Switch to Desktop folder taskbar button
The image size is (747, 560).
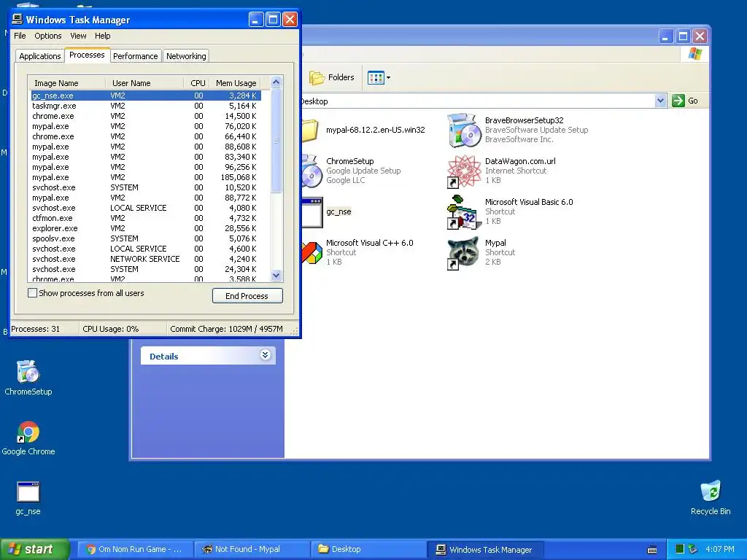tap(368, 549)
